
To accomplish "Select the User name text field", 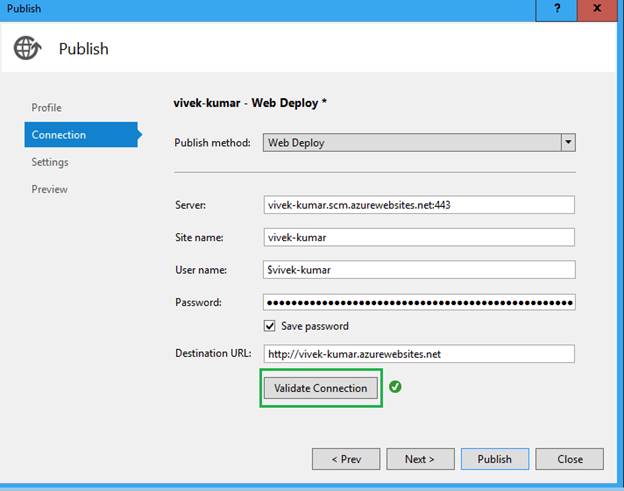I will 419,270.
